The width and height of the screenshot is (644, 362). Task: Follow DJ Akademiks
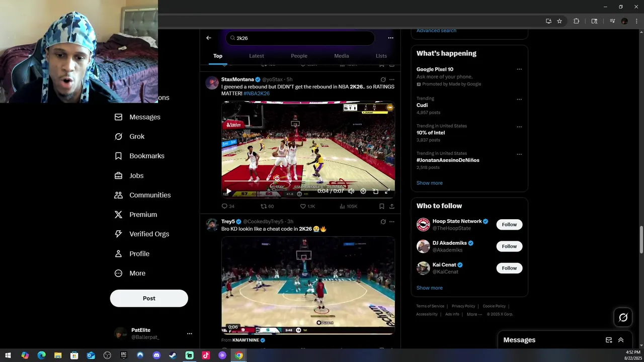pyautogui.click(x=509, y=246)
